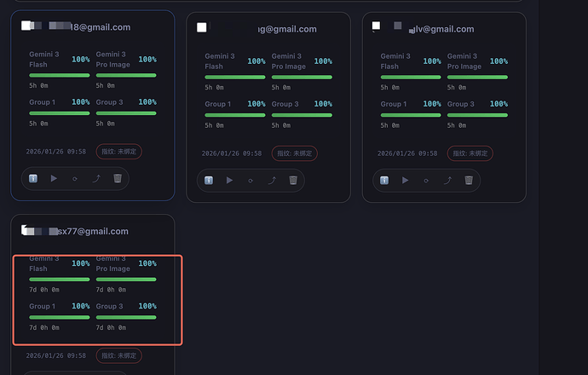588x375 pixels.
Task: Click curved arrow icon on 18@gmail.com card
Action: point(96,178)
